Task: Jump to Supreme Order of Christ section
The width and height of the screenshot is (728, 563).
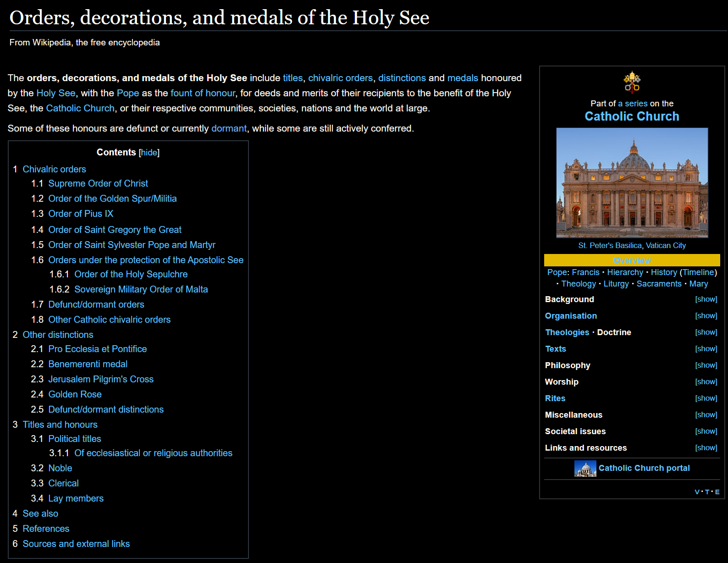Action: [98, 183]
